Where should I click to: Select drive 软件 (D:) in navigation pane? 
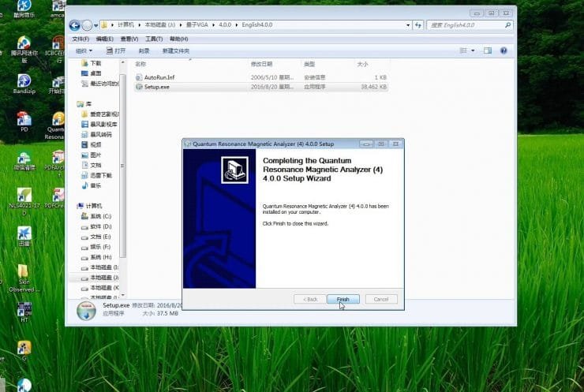point(96,226)
